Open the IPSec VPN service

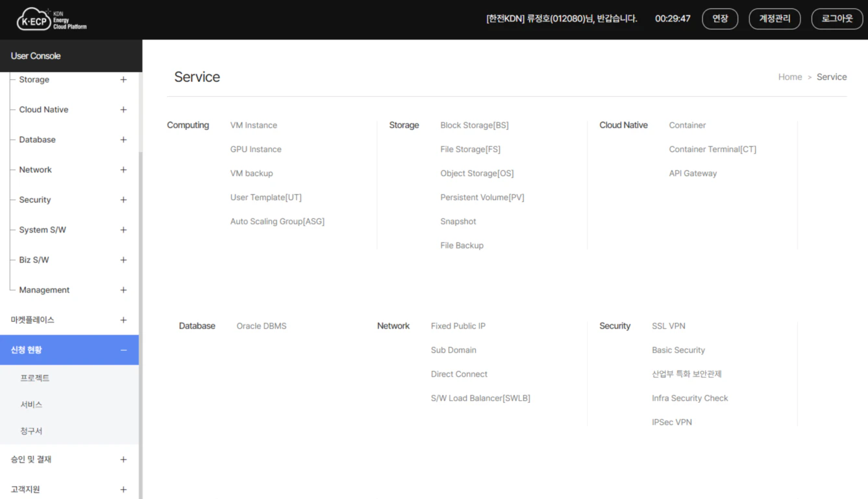coord(672,422)
